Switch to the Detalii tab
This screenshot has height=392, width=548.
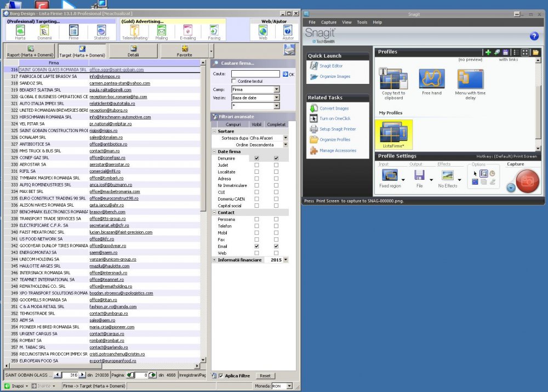point(133,50)
